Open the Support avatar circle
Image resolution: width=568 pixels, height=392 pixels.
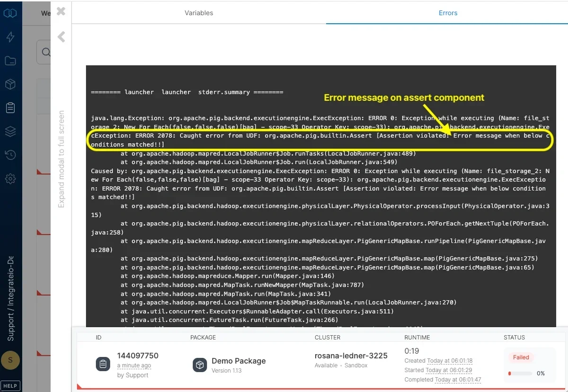10,360
